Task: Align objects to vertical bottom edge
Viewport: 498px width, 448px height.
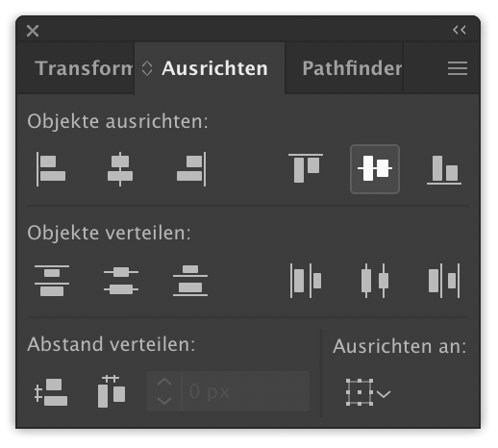Action: coord(444,169)
